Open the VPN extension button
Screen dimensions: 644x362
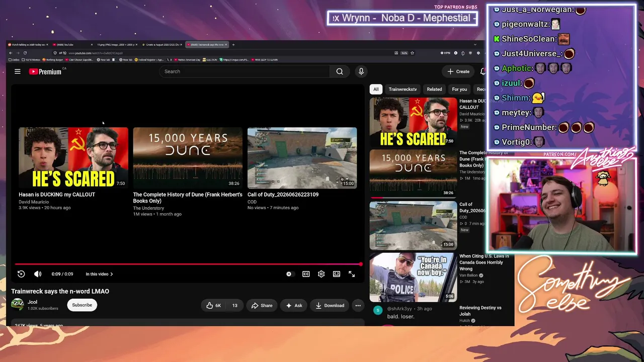pos(445,53)
